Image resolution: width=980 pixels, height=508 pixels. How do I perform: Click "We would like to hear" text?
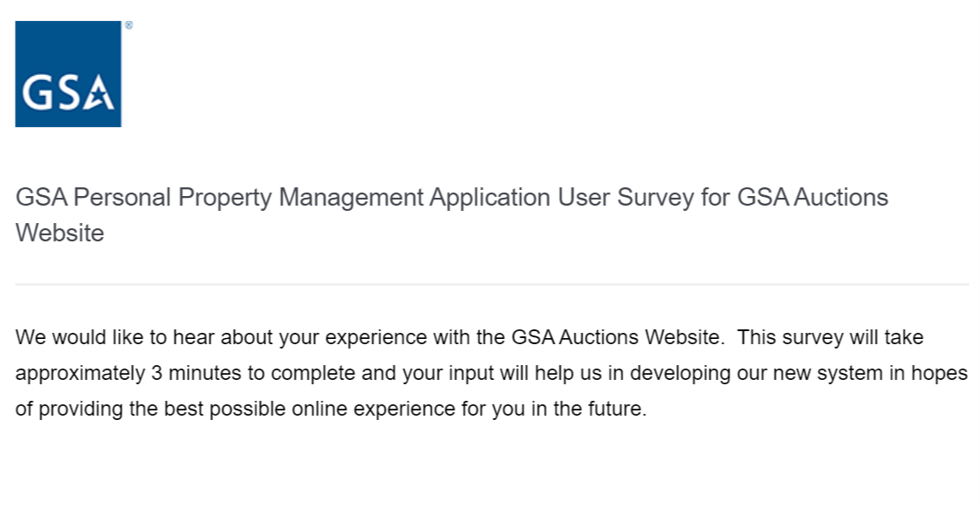[111, 337]
